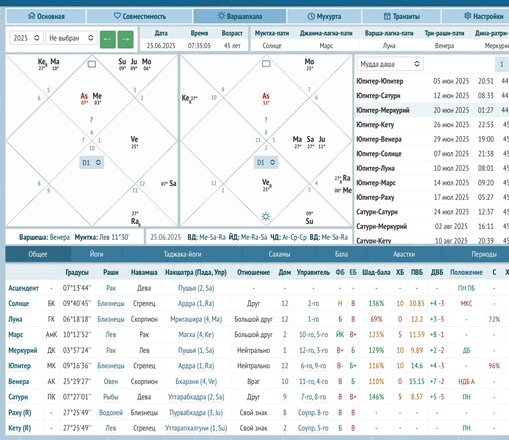Click the square icon atop left chart
This screenshot has width=509, height=440.
tap(92, 64)
